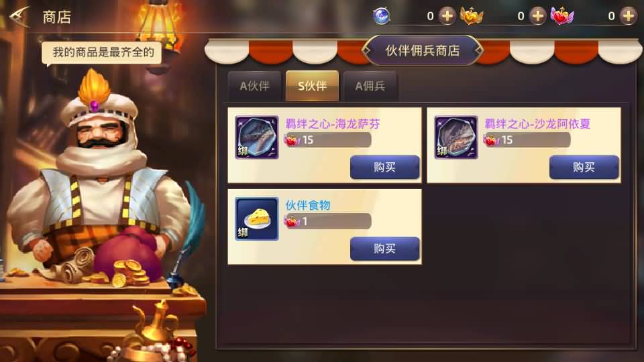Open 沙龙阿依夏 bond heart item icon

point(456,137)
